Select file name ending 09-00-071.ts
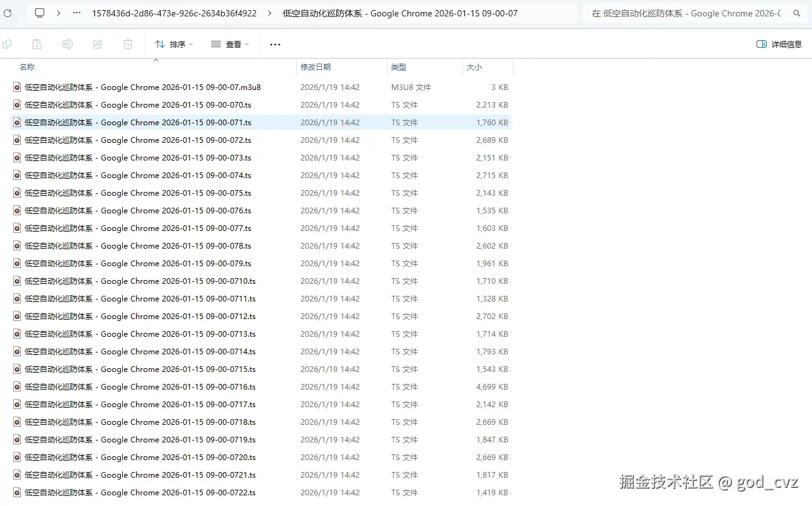The height and width of the screenshot is (506, 812). click(x=138, y=123)
